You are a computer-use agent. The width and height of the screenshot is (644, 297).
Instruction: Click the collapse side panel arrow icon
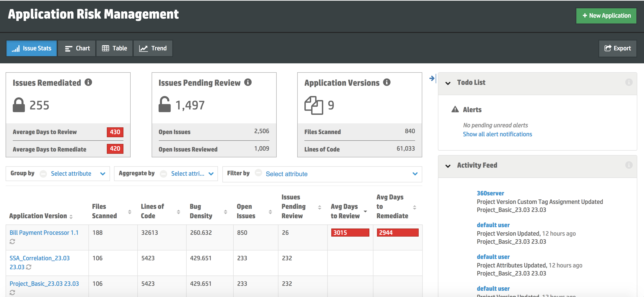(x=432, y=78)
